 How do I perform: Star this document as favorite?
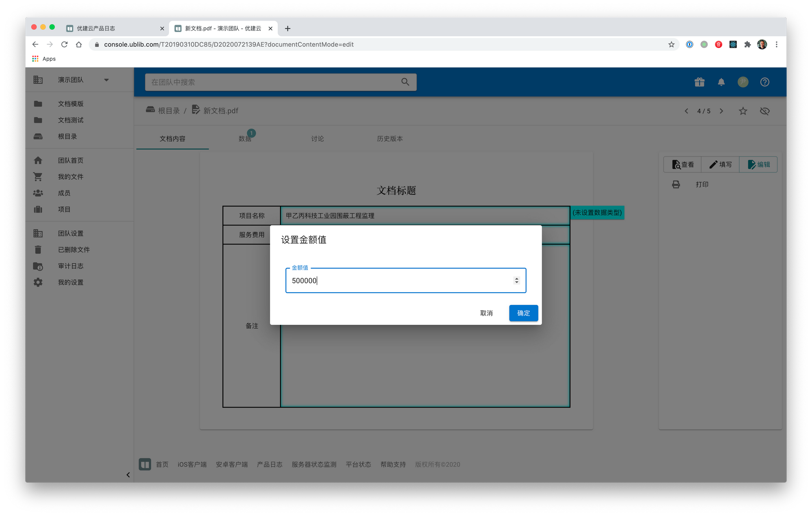point(743,111)
